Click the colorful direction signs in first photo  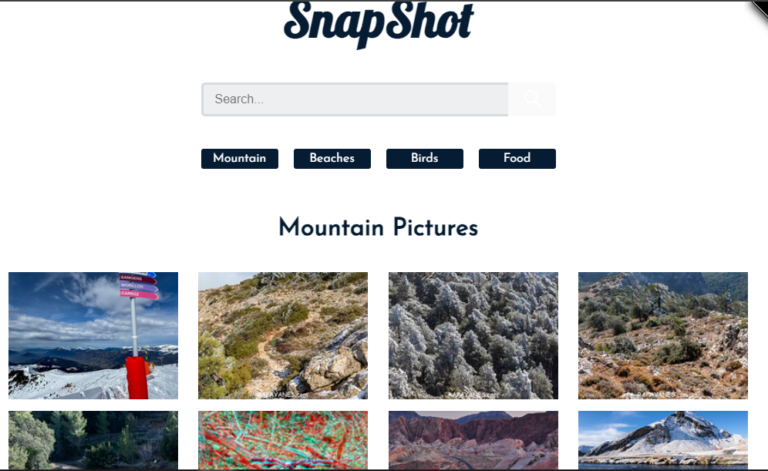coord(138,285)
